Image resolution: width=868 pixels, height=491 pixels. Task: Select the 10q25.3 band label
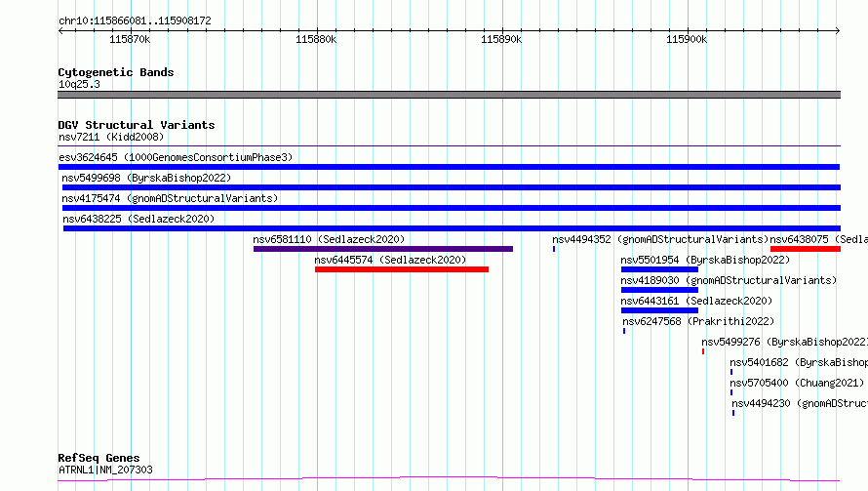tap(79, 84)
